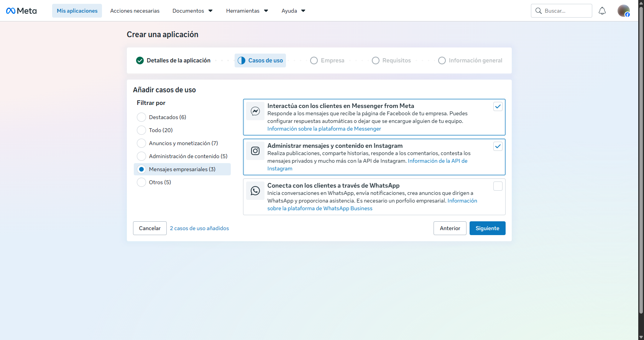Open the profile avatar menu
Screen dimensions: 644x340
pos(624,11)
